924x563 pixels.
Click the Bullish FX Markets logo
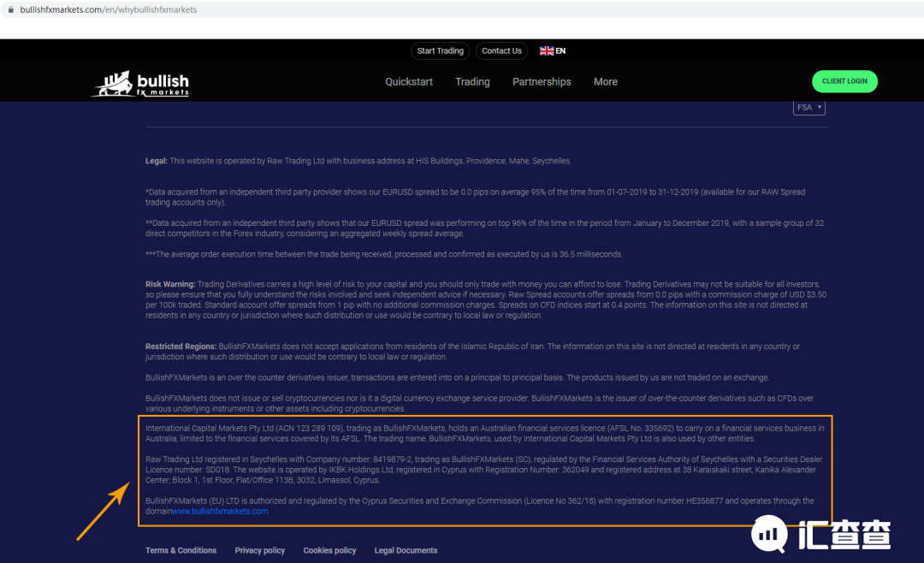140,84
